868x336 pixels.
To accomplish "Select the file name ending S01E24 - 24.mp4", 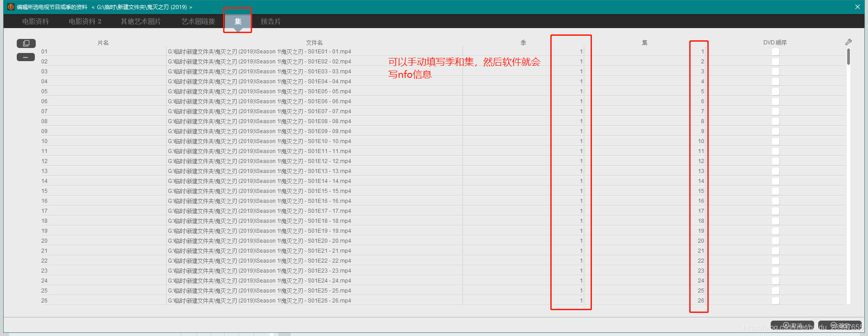I will pos(315,281).
